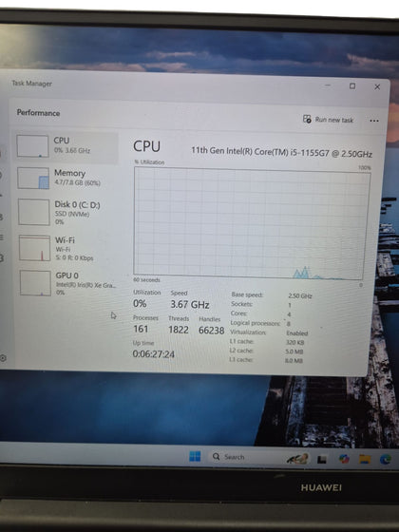The height and width of the screenshot is (532, 399).
Task: Switch to Disk 0 (C: D:) view
Action: (x=66, y=213)
